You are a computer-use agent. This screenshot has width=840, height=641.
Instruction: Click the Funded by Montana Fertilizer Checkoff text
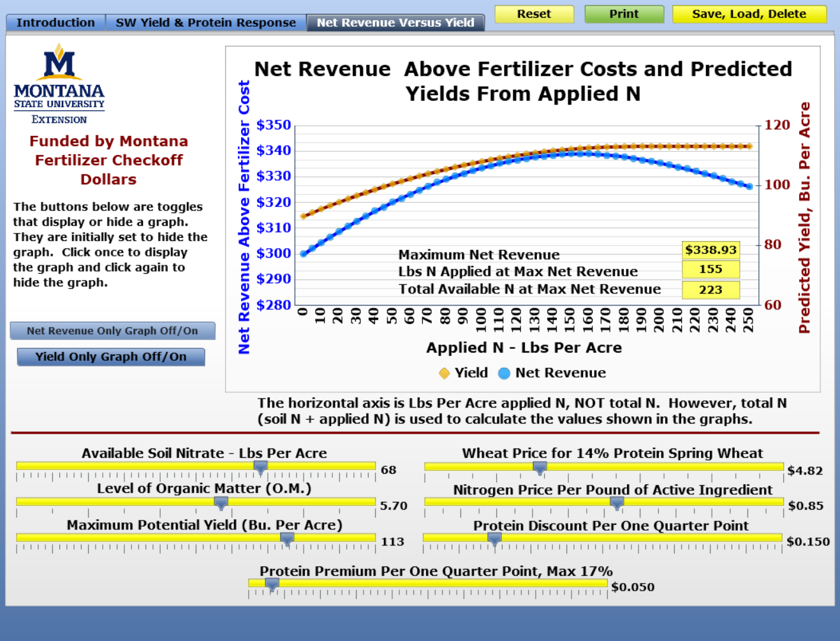point(108,160)
